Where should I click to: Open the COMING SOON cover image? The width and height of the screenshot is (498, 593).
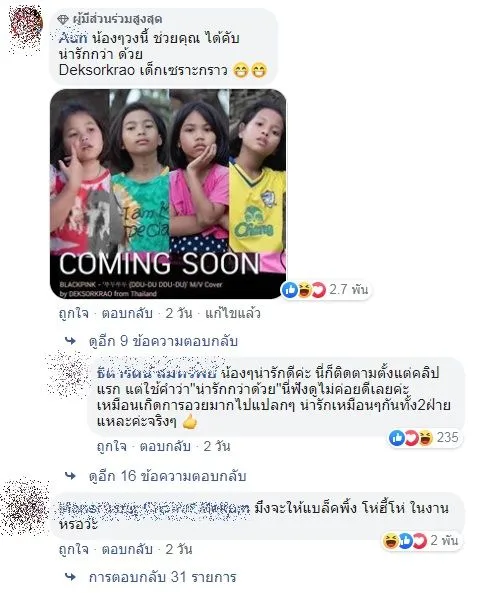(x=168, y=194)
